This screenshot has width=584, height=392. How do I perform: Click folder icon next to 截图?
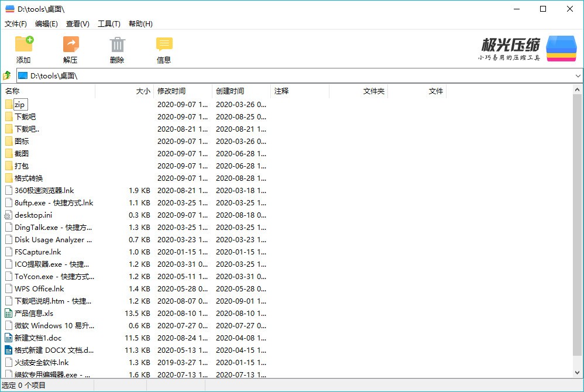[x=9, y=153]
